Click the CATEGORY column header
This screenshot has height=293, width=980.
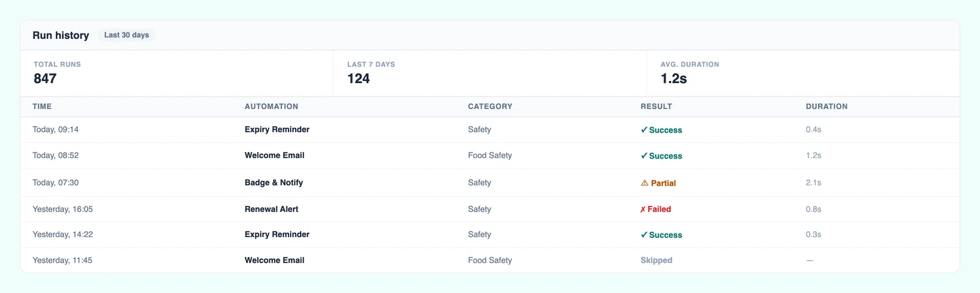click(490, 106)
